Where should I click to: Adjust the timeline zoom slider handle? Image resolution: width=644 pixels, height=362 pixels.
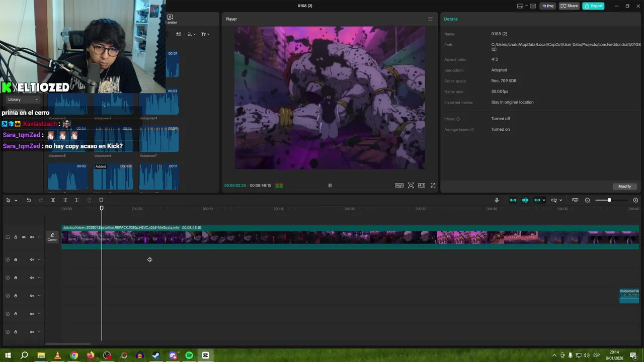[609, 200]
